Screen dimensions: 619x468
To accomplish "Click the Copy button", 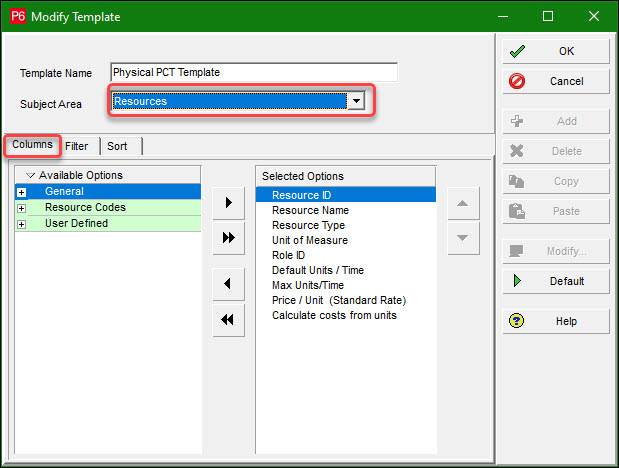I will [x=556, y=181].
